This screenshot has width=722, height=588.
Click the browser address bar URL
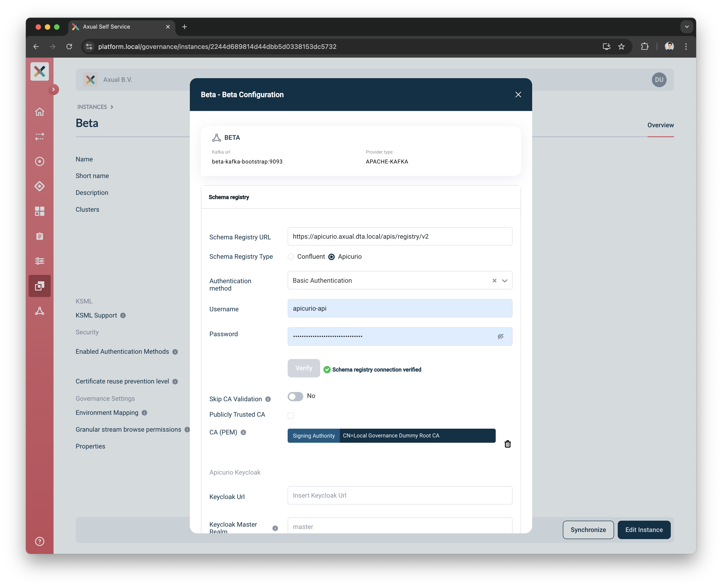217,46
